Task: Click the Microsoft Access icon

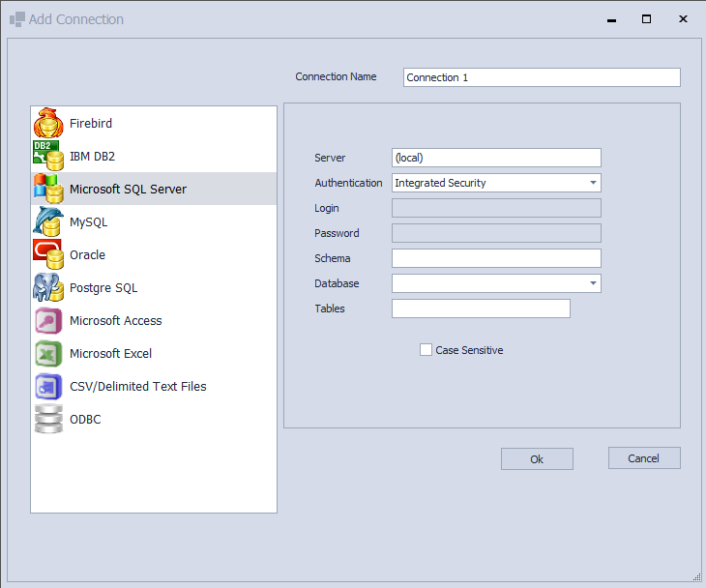Action: (x=48, y=320)
